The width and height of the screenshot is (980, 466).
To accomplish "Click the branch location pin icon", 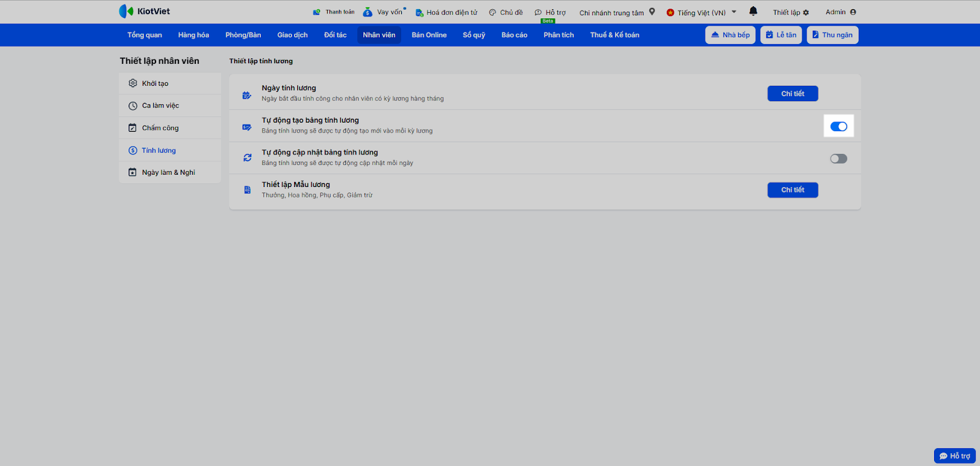I will coord(652,12).
